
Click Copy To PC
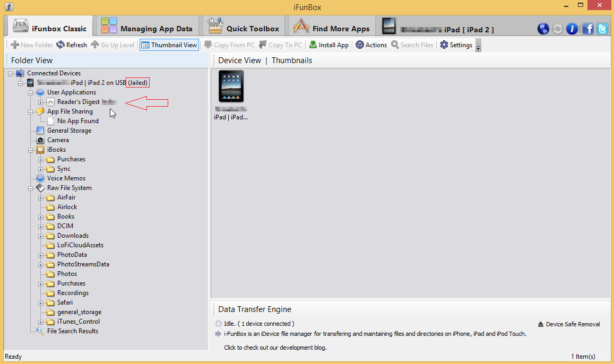281,45
